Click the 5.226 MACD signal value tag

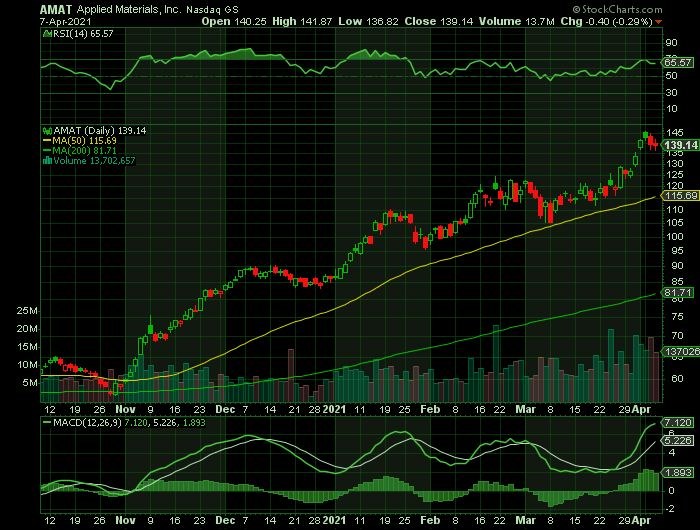point(677,439)
